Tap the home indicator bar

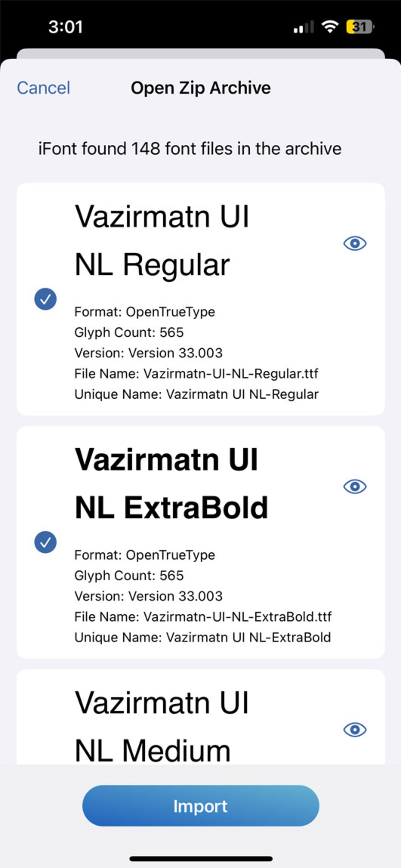(x=201, y=858)
